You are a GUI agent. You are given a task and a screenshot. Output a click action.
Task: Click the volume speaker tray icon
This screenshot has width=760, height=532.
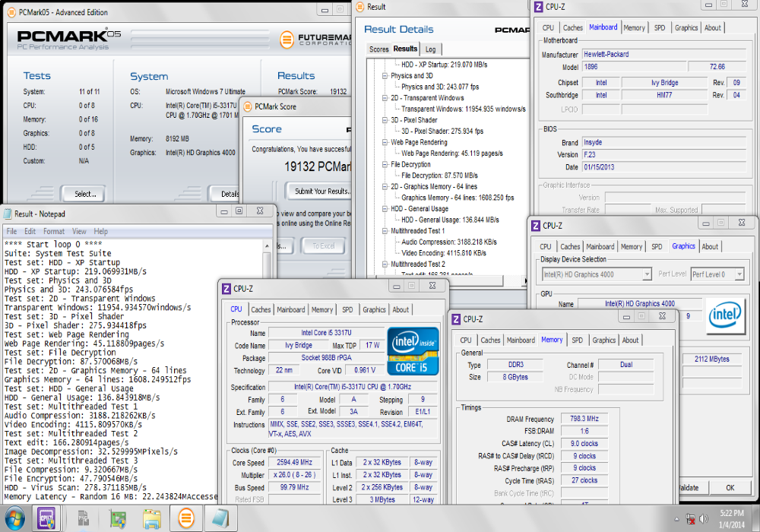point(704,519)
